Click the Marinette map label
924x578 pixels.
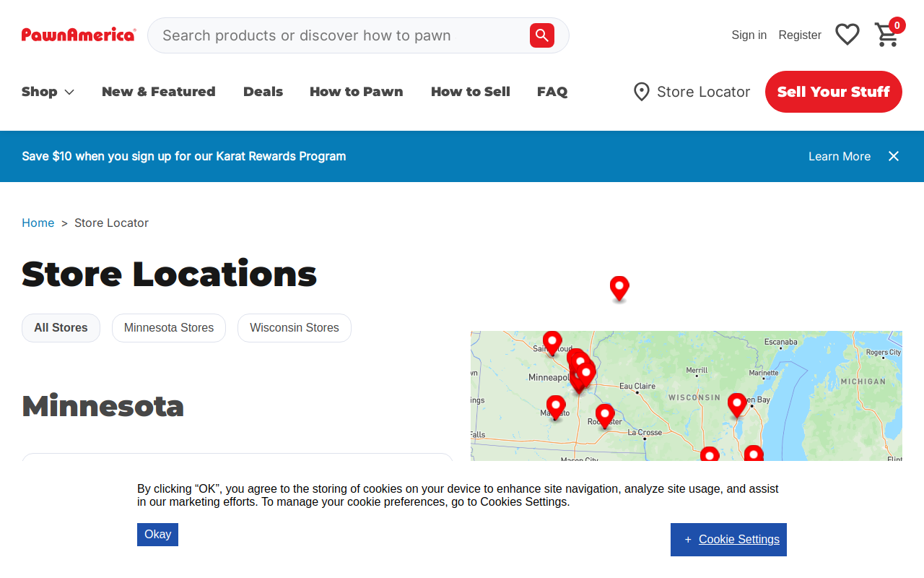coord(764,374)
